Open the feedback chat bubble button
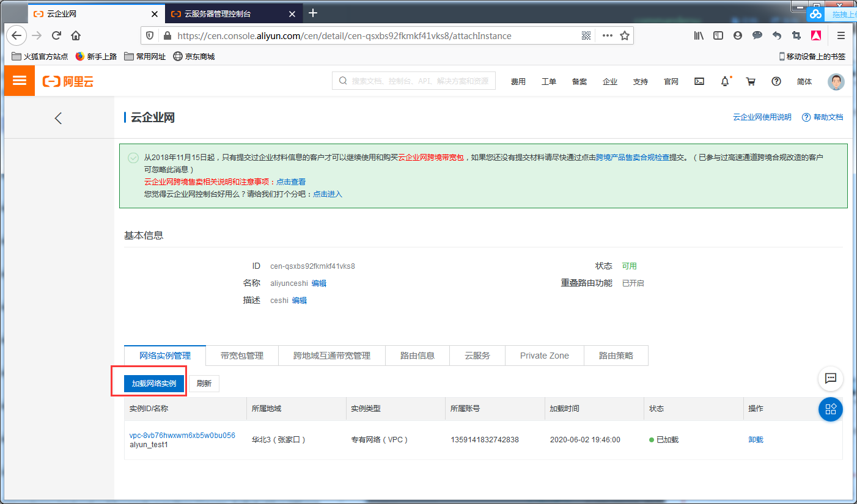Image resolution: width=857 pixels, height=504 pixels. click(x=830, y=379)
